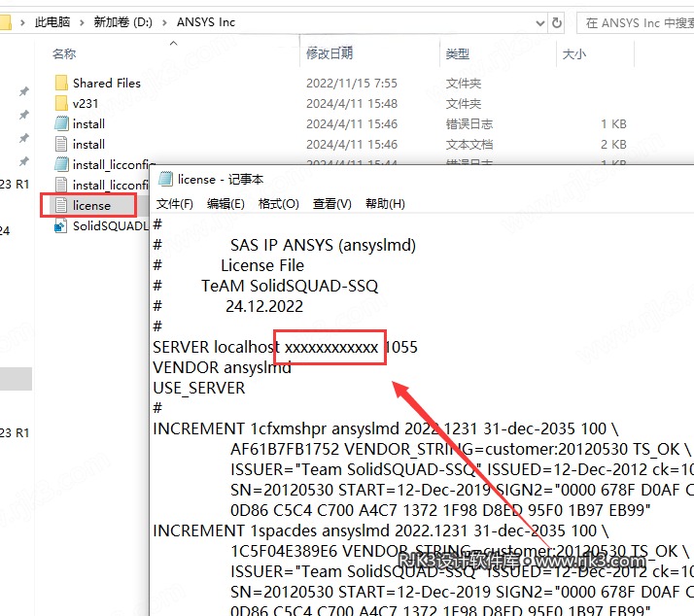This screenshot has height=616, width=694.
Task: Expand chevron after 新加卷 (D:) in breadcrumb
Action: tap(164, 22)
